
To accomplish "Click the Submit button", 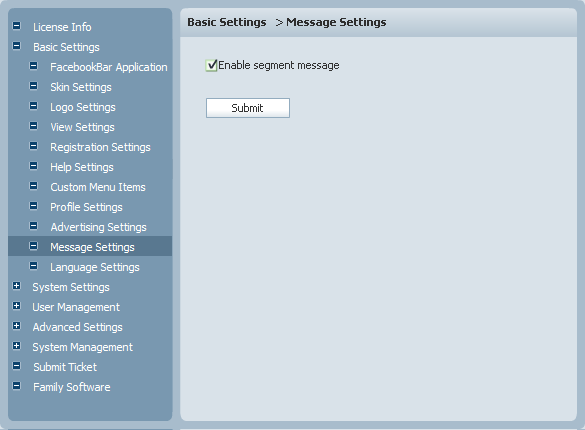I will 248,108.
